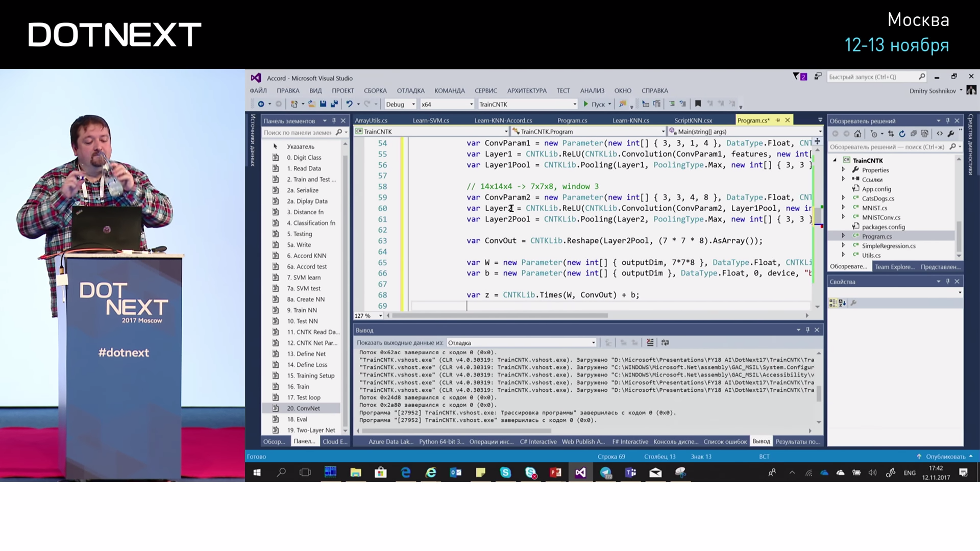Viewport: 980px width, 551px height.
Task: Open the Список ошибок tab
Action: click(725, 442)
